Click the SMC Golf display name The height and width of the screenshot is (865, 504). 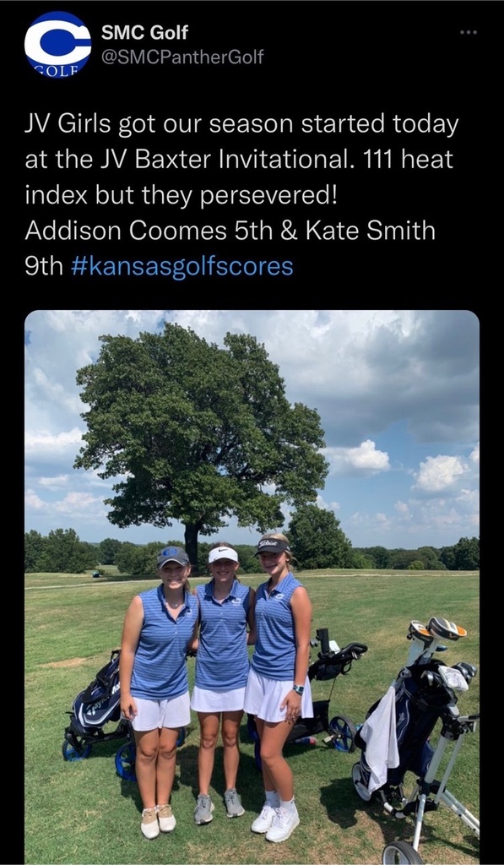coord(144,33)
